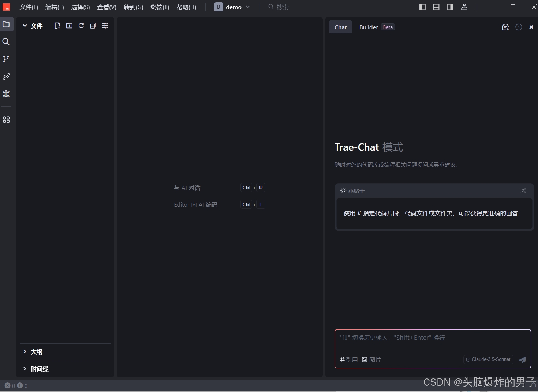This screenshot has width=538, height=392.
Task: Click the tip text about using #
Action: (431, 213)
